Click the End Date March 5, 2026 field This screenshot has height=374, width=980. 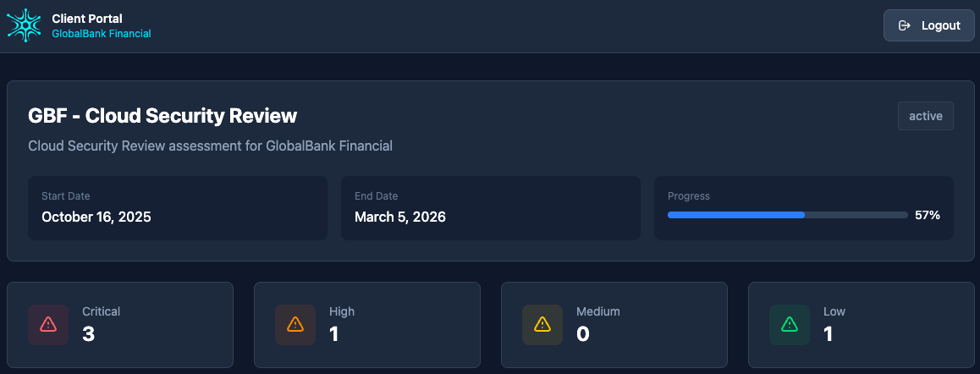(490, 208)
